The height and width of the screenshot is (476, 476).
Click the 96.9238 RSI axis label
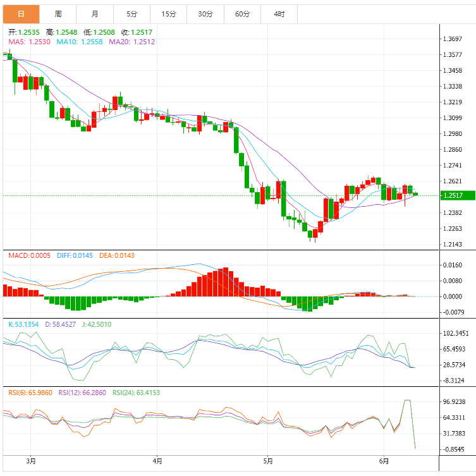pos(454,401)
